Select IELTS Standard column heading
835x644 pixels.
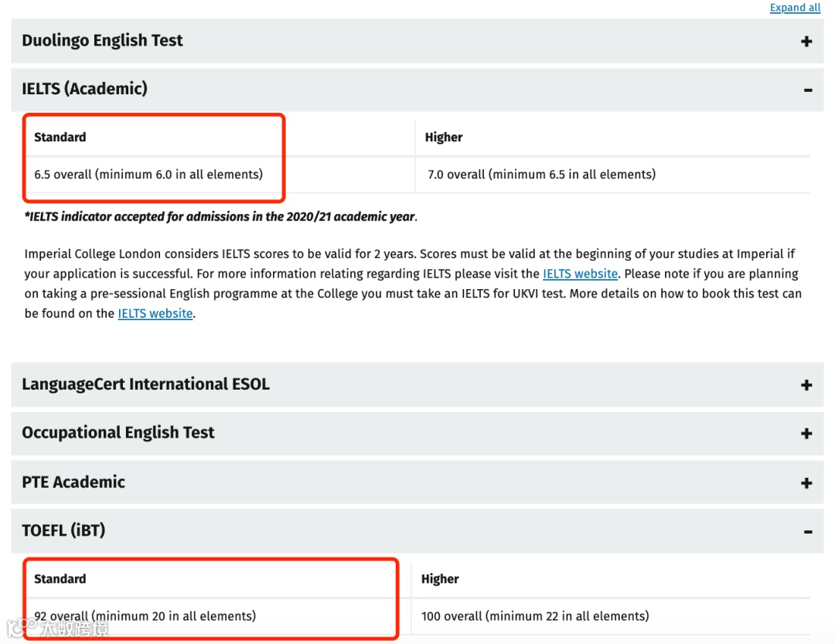point(60,137)
